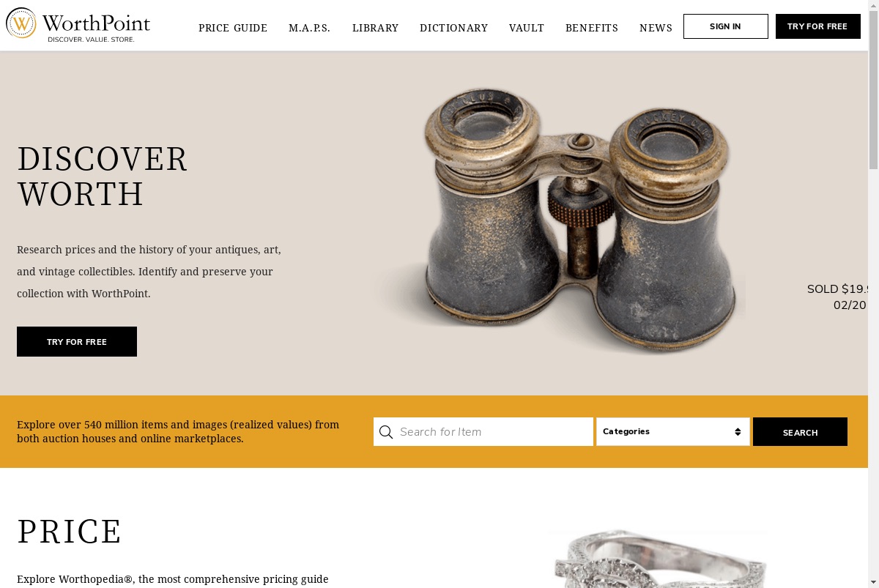Viewport: 879px width, 588px height.
Task: Go to the News section
Action: pyautogui.click(x=656, y=28)
